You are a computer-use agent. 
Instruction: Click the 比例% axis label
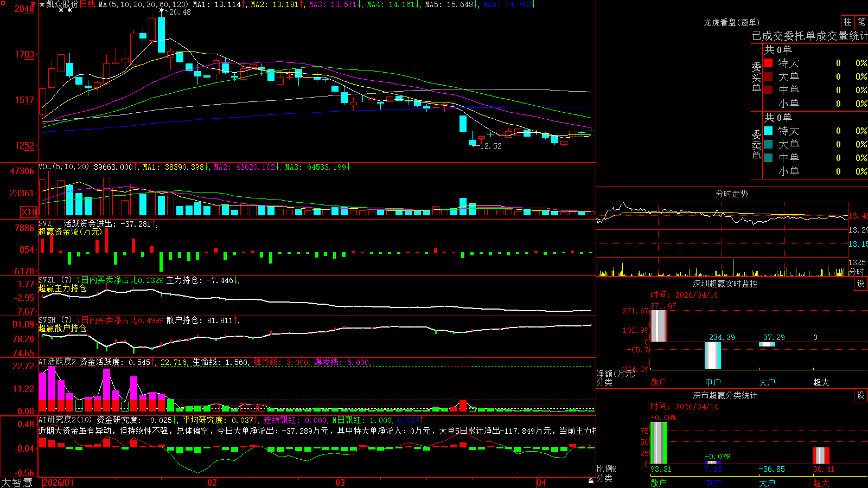point(607,468)
